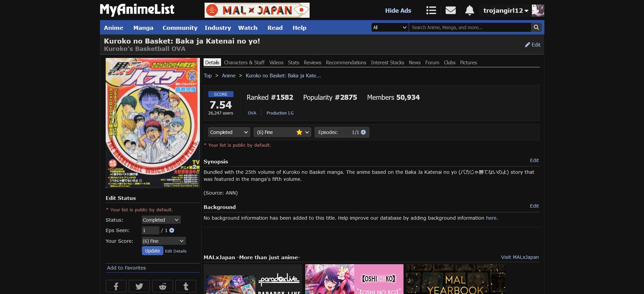This screenshot has height=294, width=644.
Task: Share on Tumblr
Action: pos(186,286)
